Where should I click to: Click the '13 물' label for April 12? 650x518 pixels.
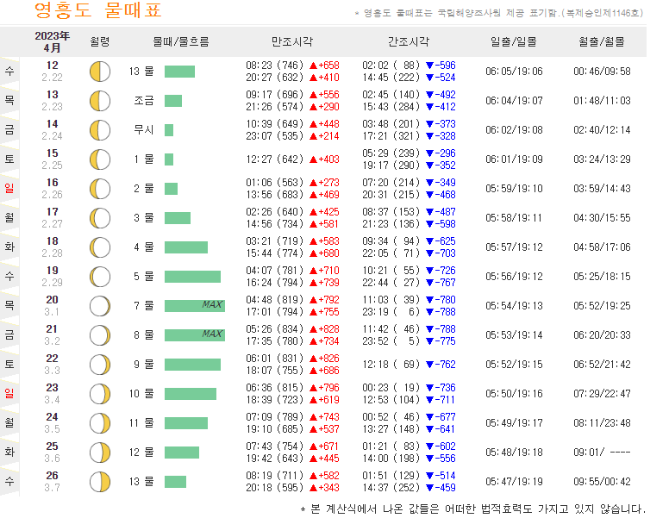[x=141, y=71]
